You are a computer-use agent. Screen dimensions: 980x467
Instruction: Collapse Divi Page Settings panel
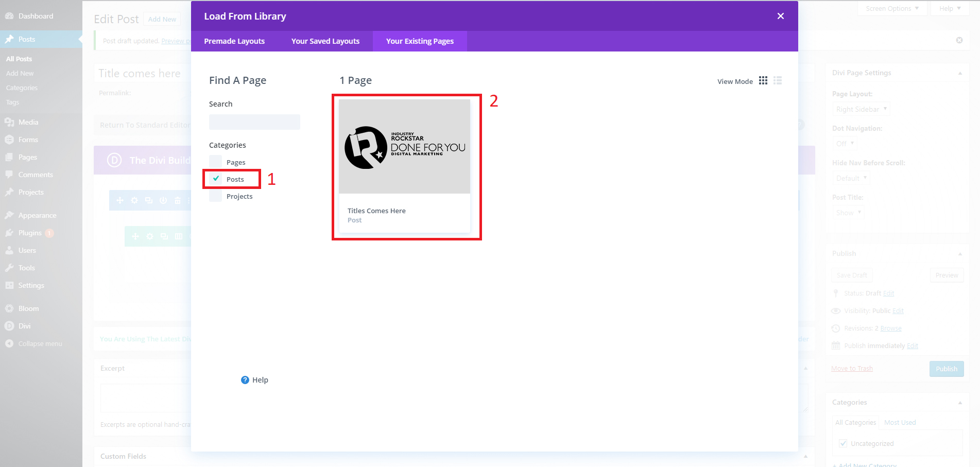click(960, 73)
